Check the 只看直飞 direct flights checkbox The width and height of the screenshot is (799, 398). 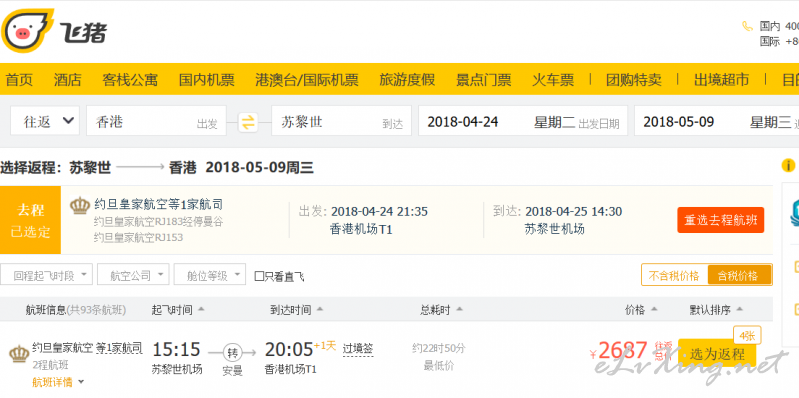pos(259,276)
